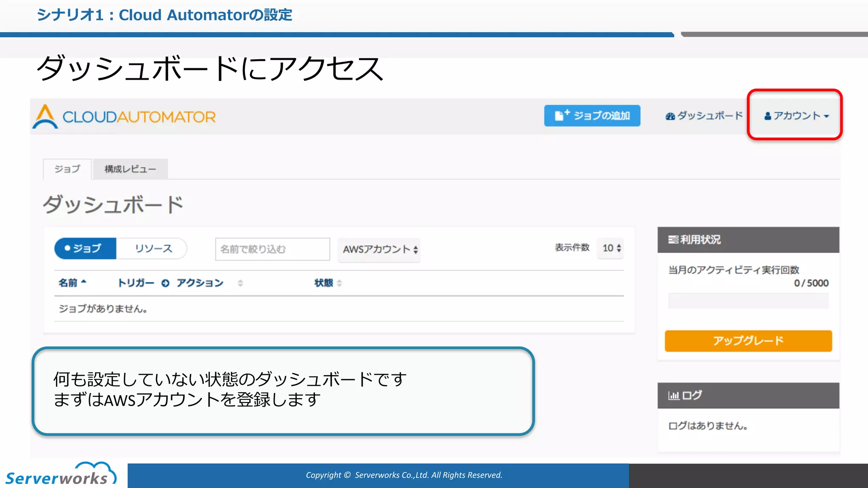Open the AWSアカウント dropdown

[379, 249]
